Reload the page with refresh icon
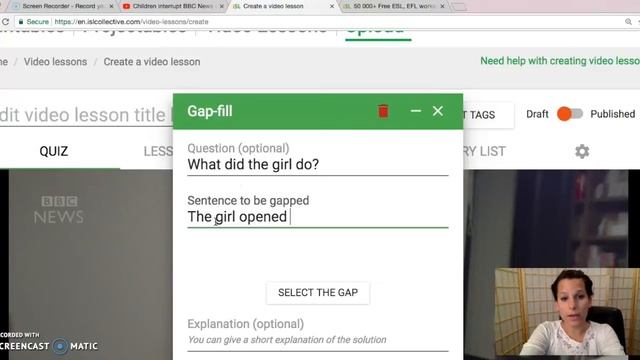The height and width of the screenshot is (360, 640). click(5, 22)
